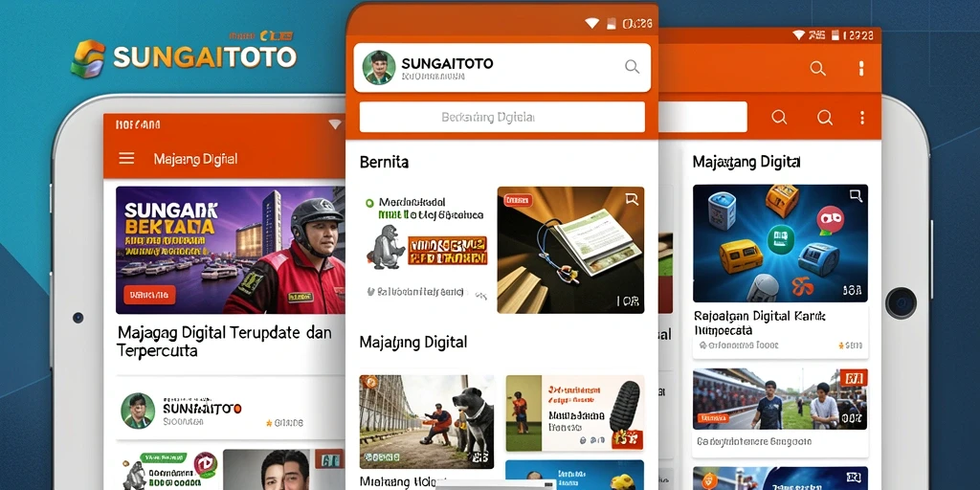Open the tire article card in center phone
980x490 pixels.
(574, 413)
